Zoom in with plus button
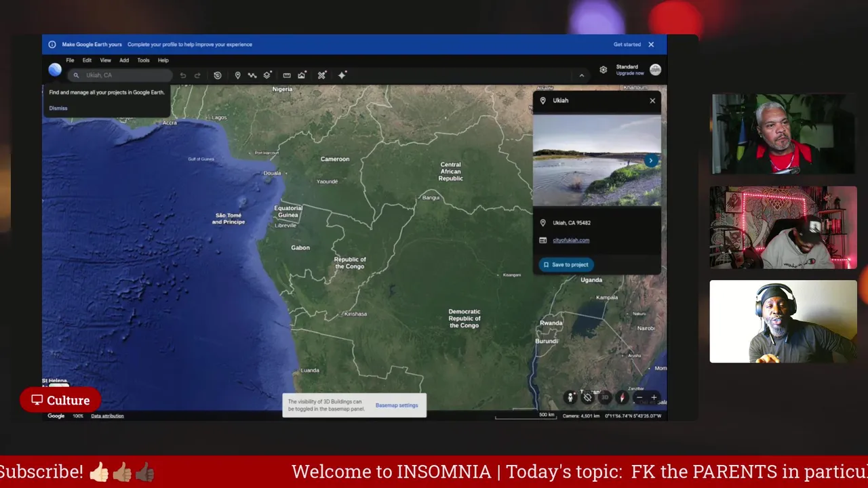This screenshot has width=868, height=488. (x=654, y=397)
